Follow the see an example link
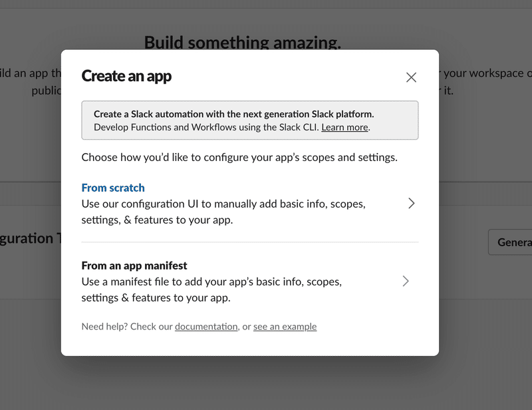 pyautogui.click(x=285, y=326)
